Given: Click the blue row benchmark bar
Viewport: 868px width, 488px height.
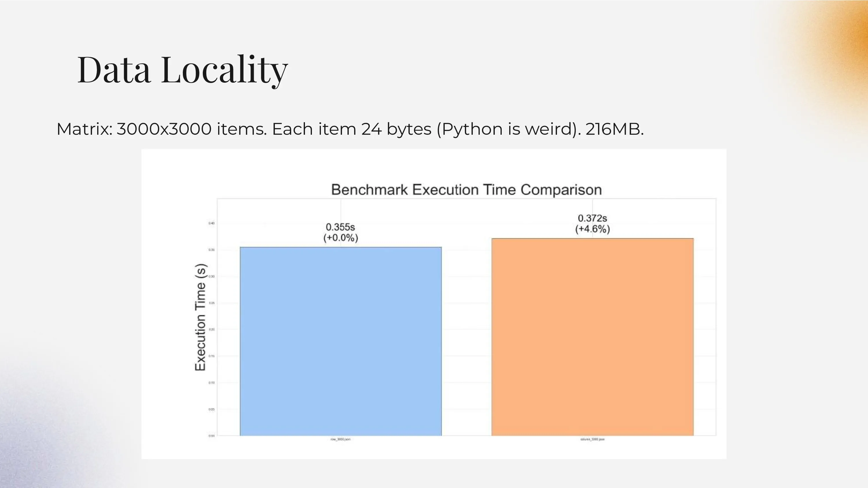Looking at the screenshot, I should [341, 341].
